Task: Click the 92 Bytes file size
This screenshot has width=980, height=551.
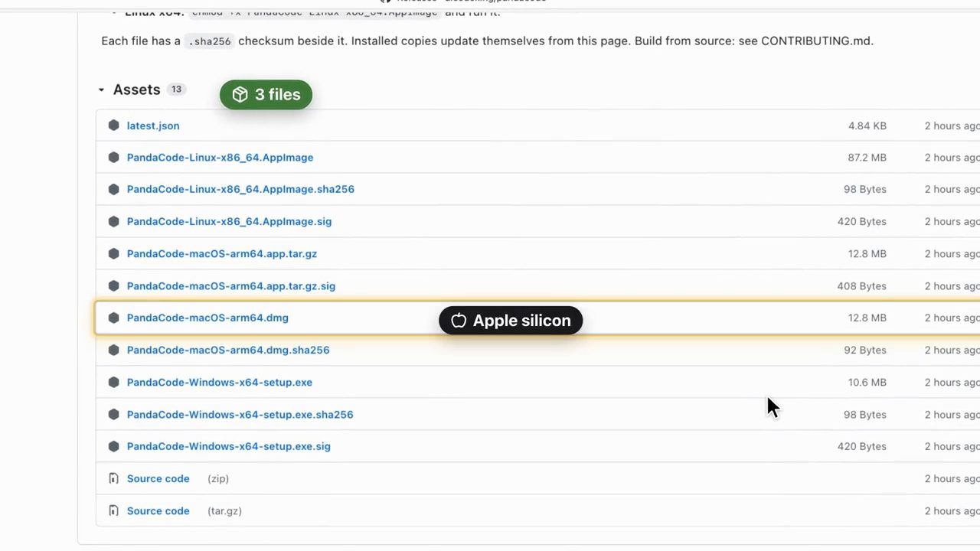Action: point(865,350)
